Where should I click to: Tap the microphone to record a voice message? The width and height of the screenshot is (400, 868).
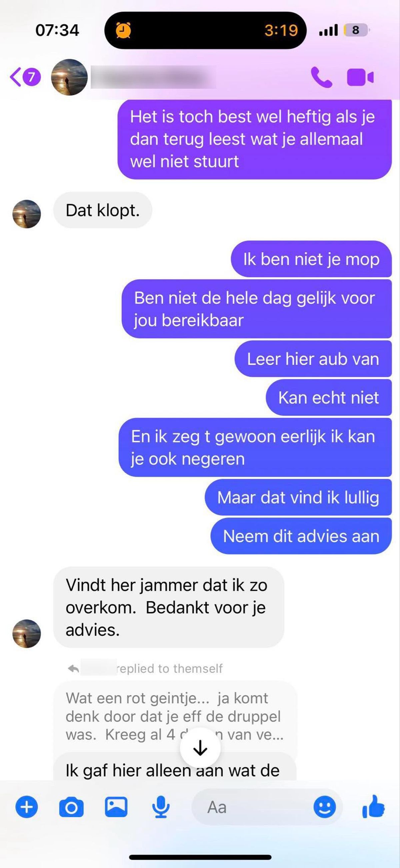pyautogui.click(x=161, y=807)
